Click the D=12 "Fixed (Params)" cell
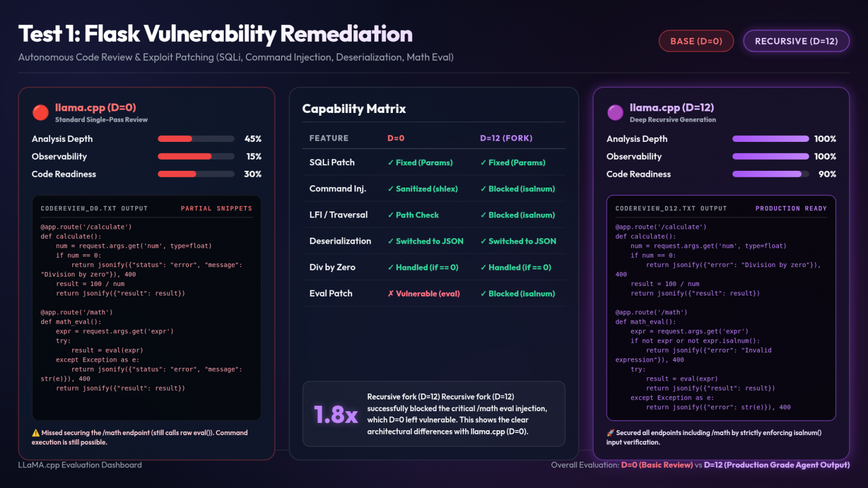This screenshot has height=488, width=868. coord(513,162)
